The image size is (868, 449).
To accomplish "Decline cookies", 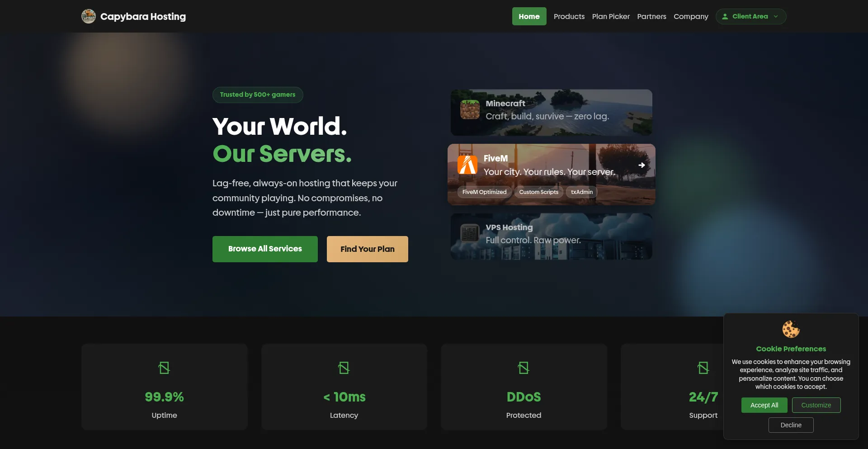I will pyautogui.click(x=791, y=425).
